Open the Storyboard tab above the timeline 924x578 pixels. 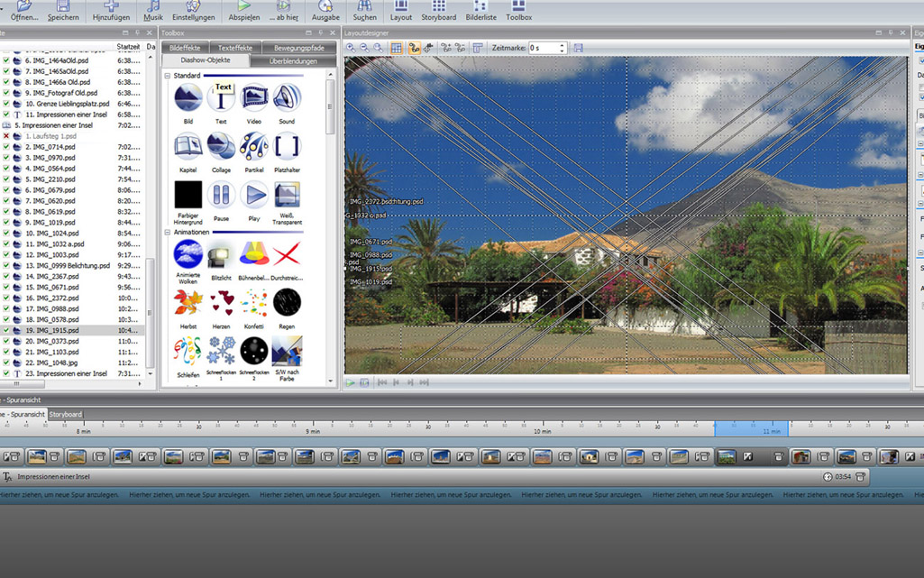65,415
